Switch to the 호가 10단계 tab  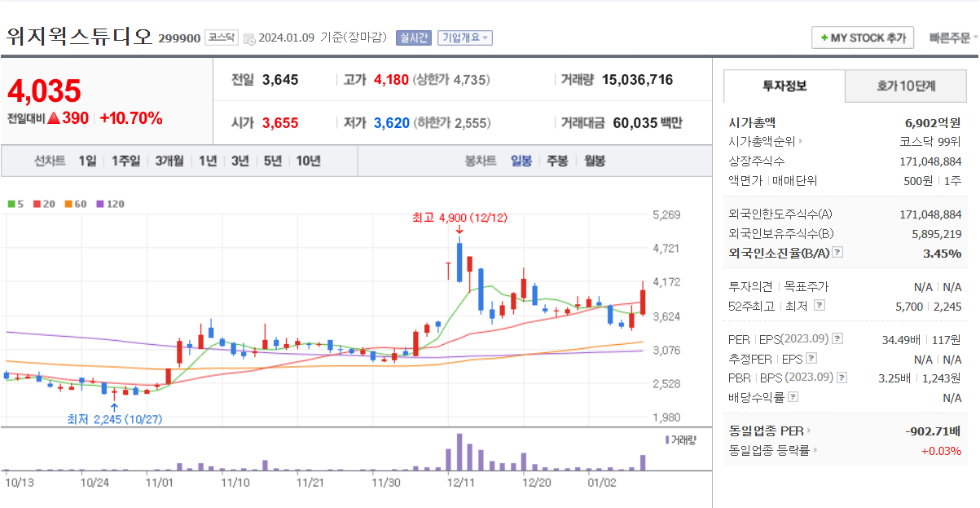point(906,86)
